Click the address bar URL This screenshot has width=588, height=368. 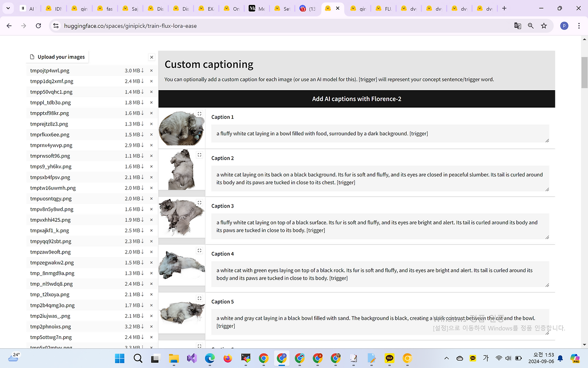point(130,26)
